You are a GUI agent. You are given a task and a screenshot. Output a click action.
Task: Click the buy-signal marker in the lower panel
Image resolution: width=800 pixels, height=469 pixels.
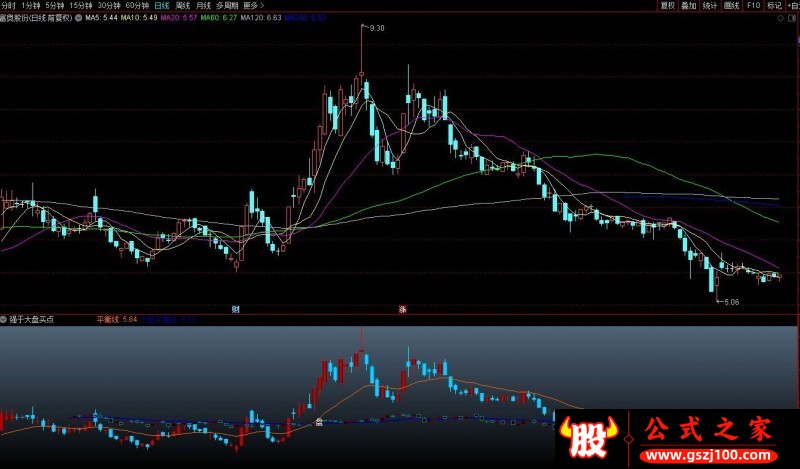click(x=319, y=422)
